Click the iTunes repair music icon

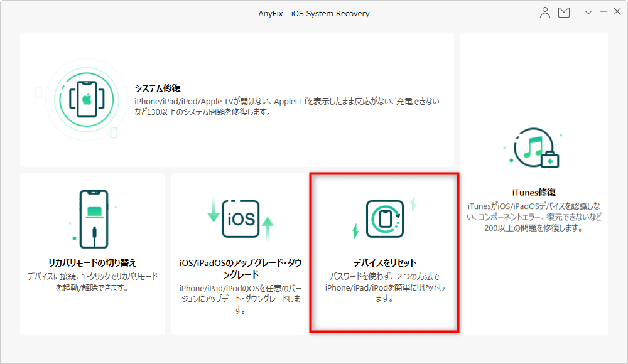[534, 147]
